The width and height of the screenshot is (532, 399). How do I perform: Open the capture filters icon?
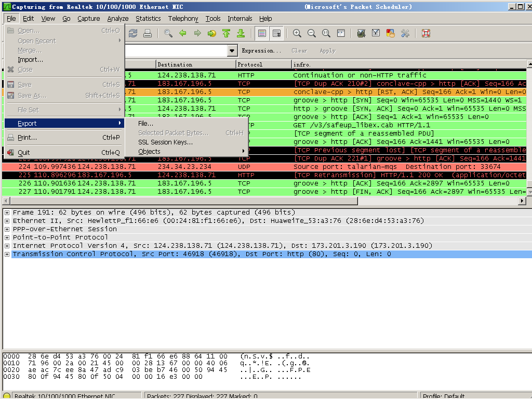pyautogui.click(x=362, y=33)
